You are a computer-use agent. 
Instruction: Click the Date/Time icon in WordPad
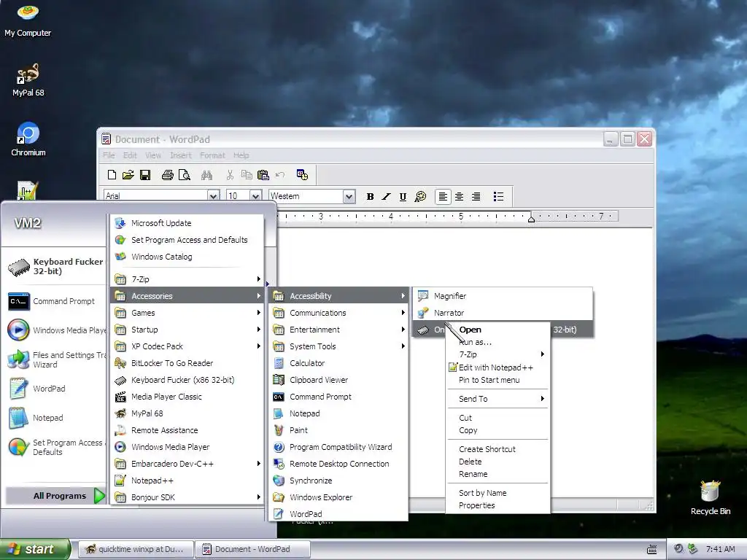[302, 175]
